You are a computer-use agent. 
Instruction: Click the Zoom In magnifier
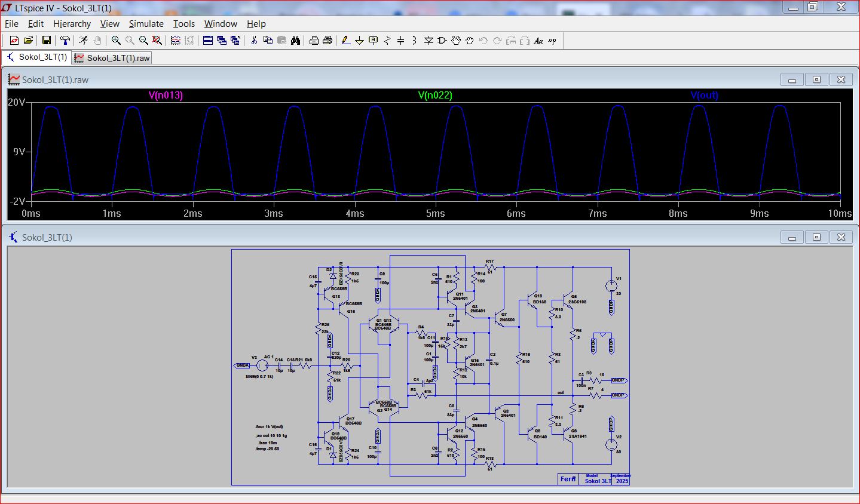(x=116, y=41)
